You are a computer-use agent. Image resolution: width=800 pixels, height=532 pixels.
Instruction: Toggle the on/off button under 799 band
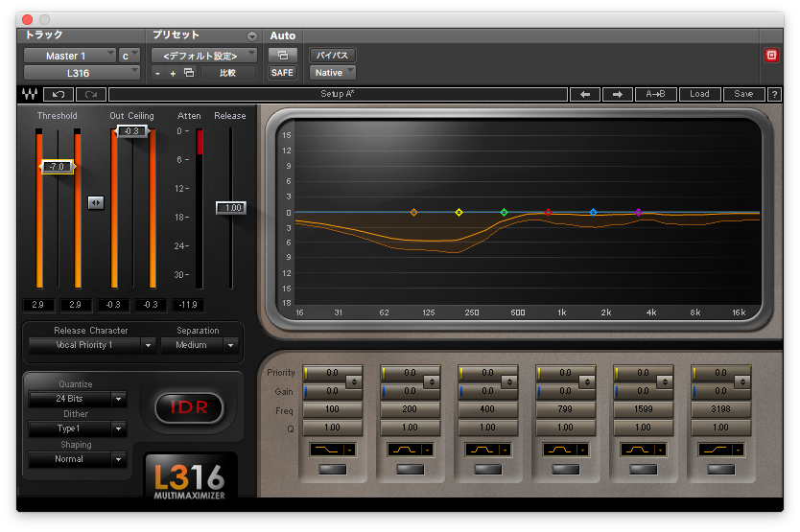(x=565, y=470)
